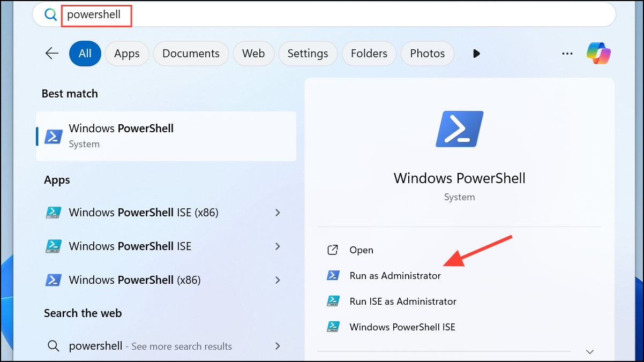Image resolution: width=644 pixels, height=362 pixels.
Task: Click the back arrow icon
Action: click(52, 54)
